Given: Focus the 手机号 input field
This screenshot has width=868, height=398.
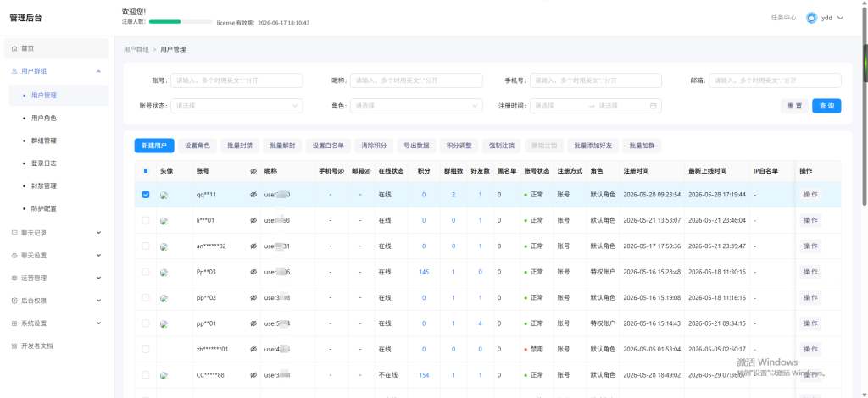Looking at the screenshot, I should pos(596,80).
